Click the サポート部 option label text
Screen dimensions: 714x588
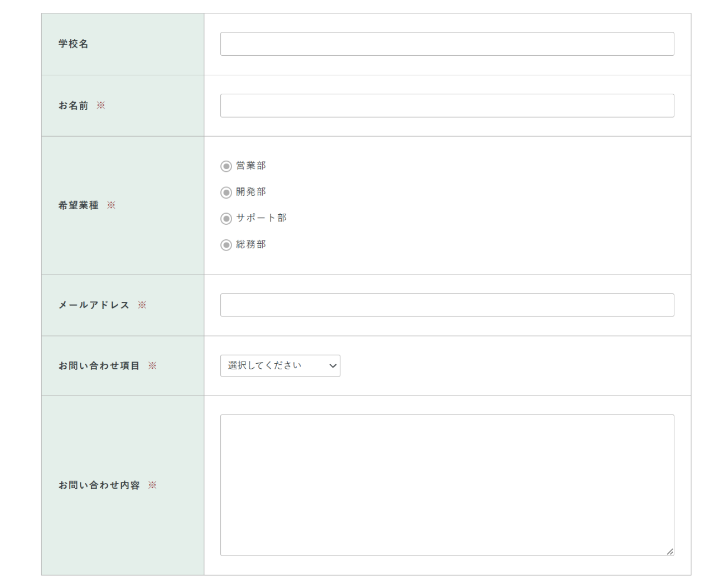coord(261,218)
